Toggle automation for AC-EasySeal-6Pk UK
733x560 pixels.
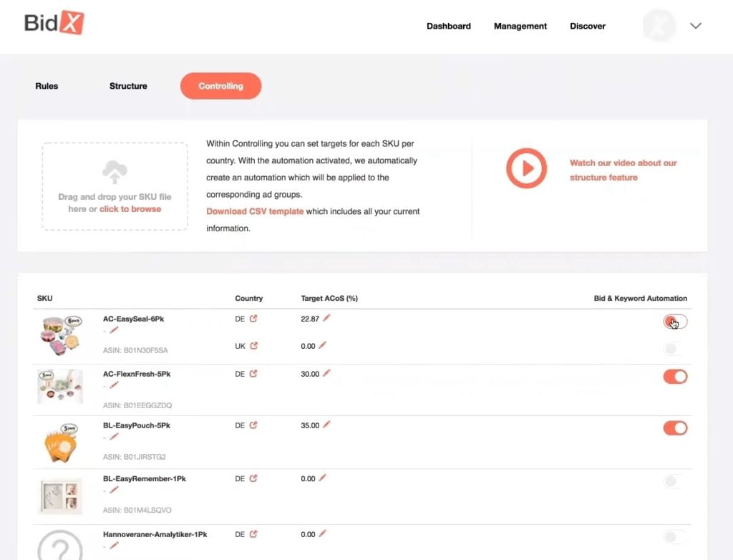(675, 349)
